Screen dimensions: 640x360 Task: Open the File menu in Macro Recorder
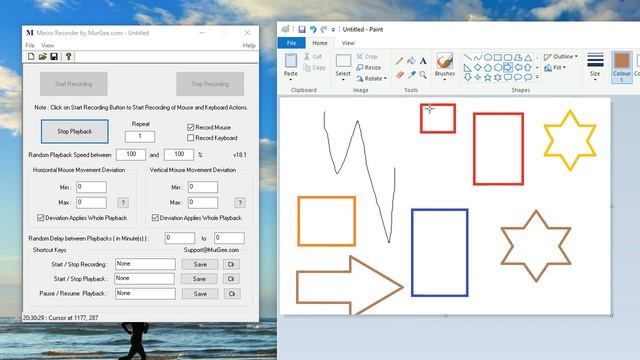point(30,45)
